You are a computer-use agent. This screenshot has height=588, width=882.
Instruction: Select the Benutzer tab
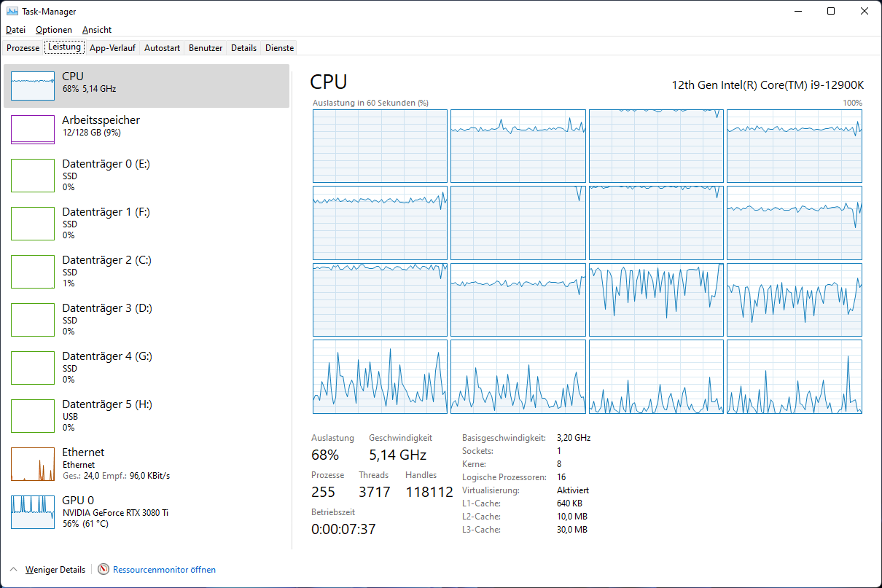[205, 47]
